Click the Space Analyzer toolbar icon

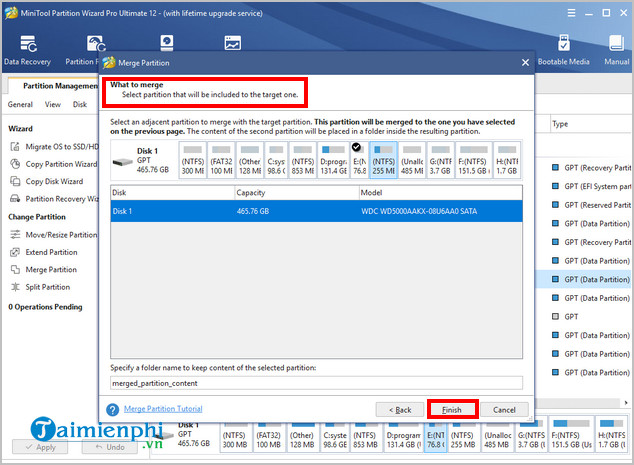(232, 43)
